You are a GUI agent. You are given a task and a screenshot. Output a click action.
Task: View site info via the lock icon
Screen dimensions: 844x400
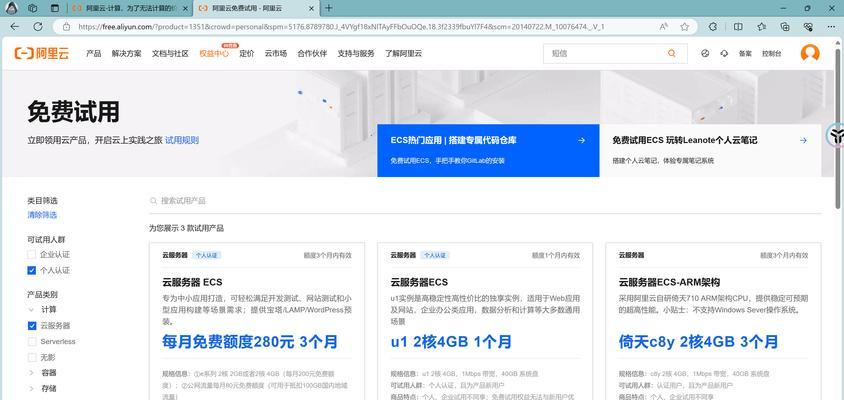pos(66,27)
